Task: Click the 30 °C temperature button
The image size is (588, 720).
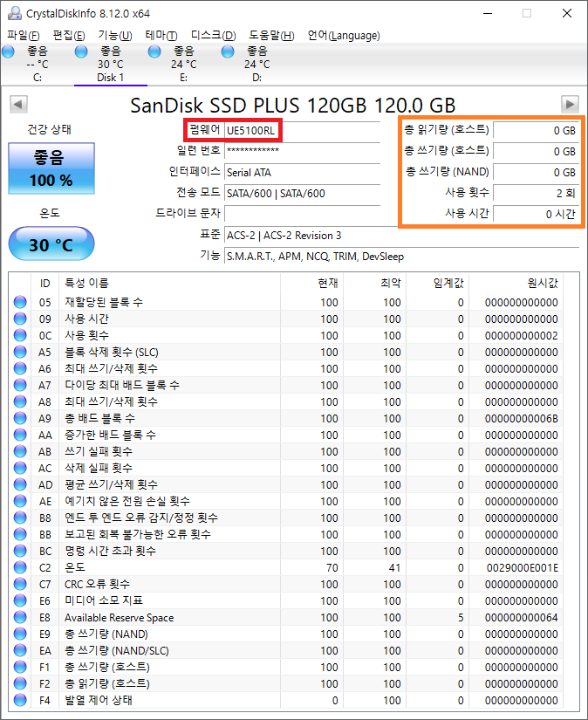Action: [x=51, y=243]
